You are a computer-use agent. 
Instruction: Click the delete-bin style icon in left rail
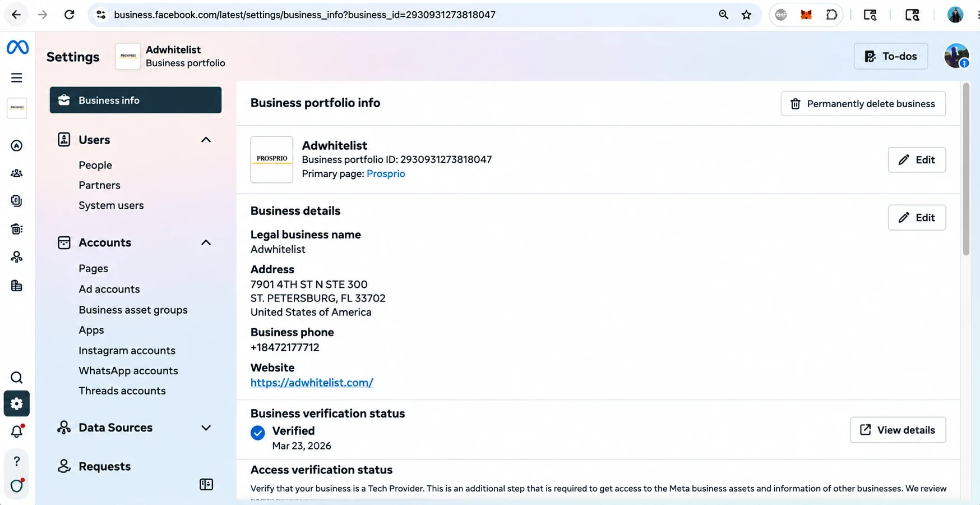tap(17, 229)
